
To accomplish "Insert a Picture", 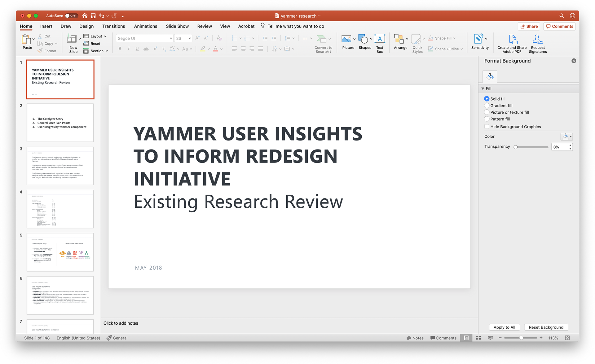I will [x=348, y=42].
